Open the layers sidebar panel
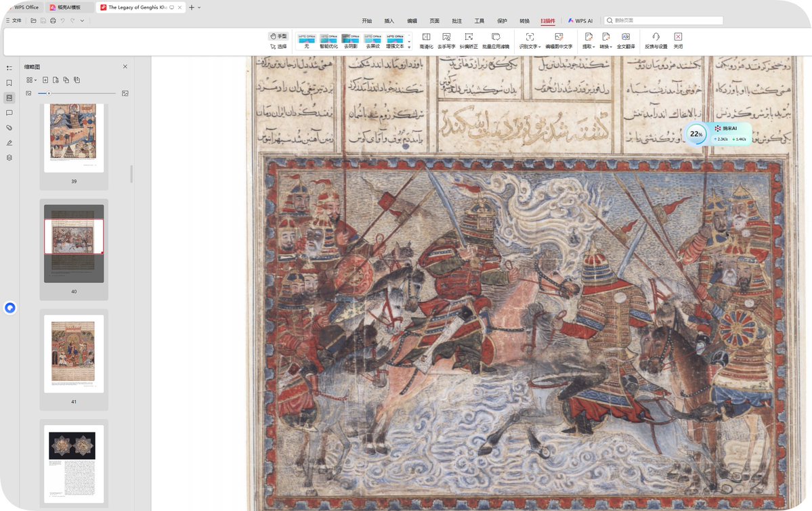 [9, 158]
